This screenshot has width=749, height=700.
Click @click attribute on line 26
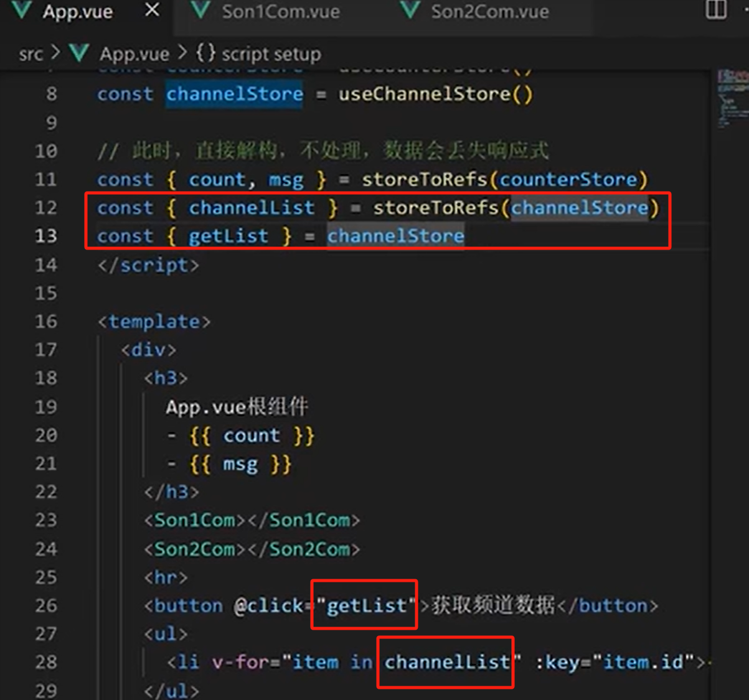coord(268,605)
